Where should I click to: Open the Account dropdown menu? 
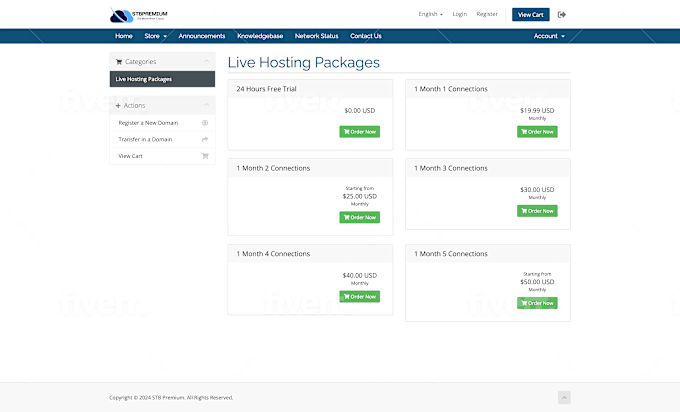click(x=549, y=36)
